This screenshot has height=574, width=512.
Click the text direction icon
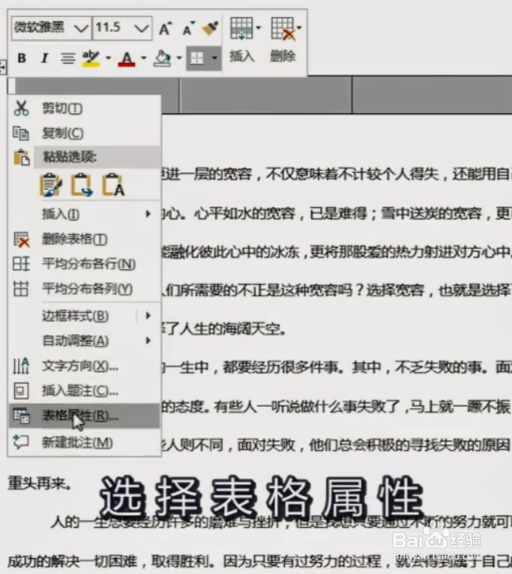tap(21, 366)
